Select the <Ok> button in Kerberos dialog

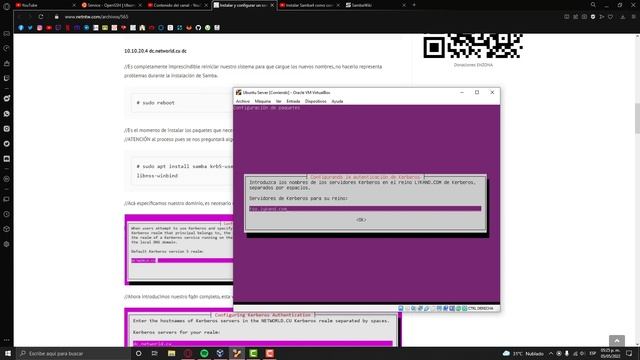pos(361,220)
